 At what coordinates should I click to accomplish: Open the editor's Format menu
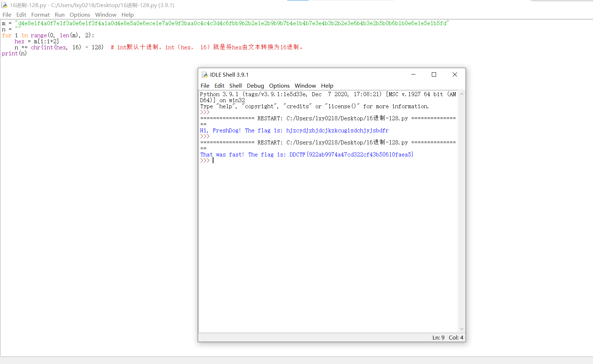[x=40, y=15]
